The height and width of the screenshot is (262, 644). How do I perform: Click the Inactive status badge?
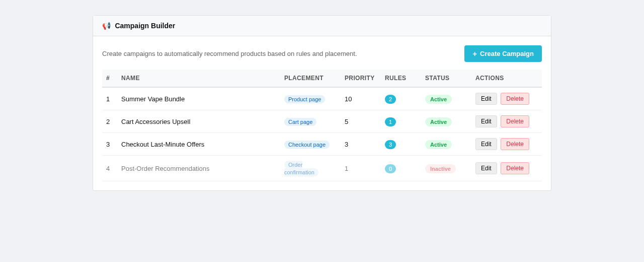[x=440, y=169]
